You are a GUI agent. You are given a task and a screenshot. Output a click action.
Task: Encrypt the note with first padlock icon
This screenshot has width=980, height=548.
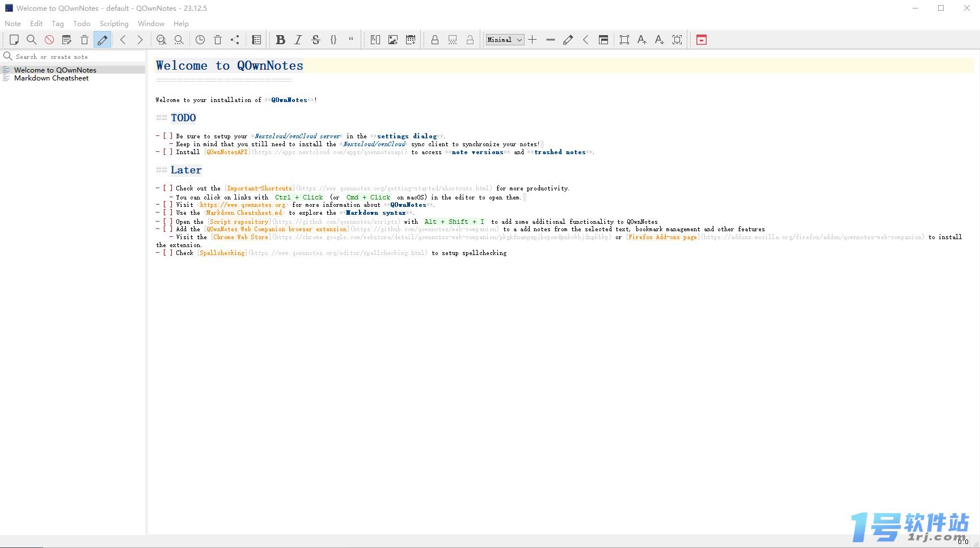click(435, 40)
